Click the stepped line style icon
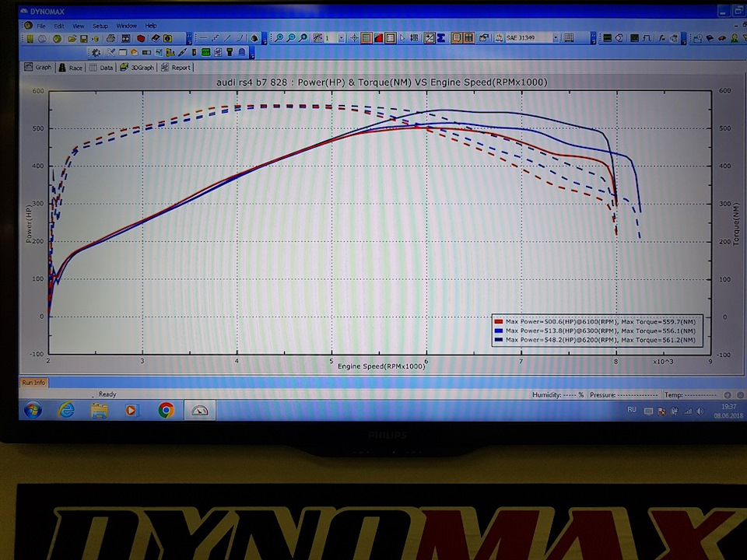 click(216, 38)
